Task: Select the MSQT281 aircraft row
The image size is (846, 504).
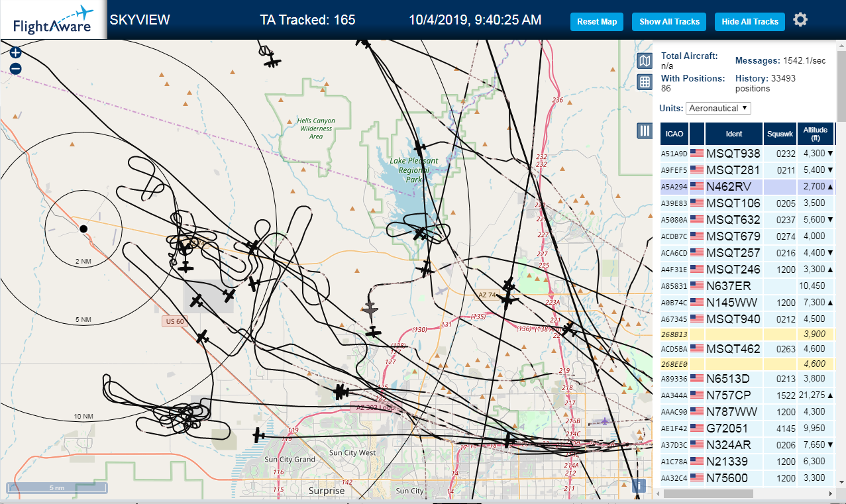Action: click(x=748, y=170)
